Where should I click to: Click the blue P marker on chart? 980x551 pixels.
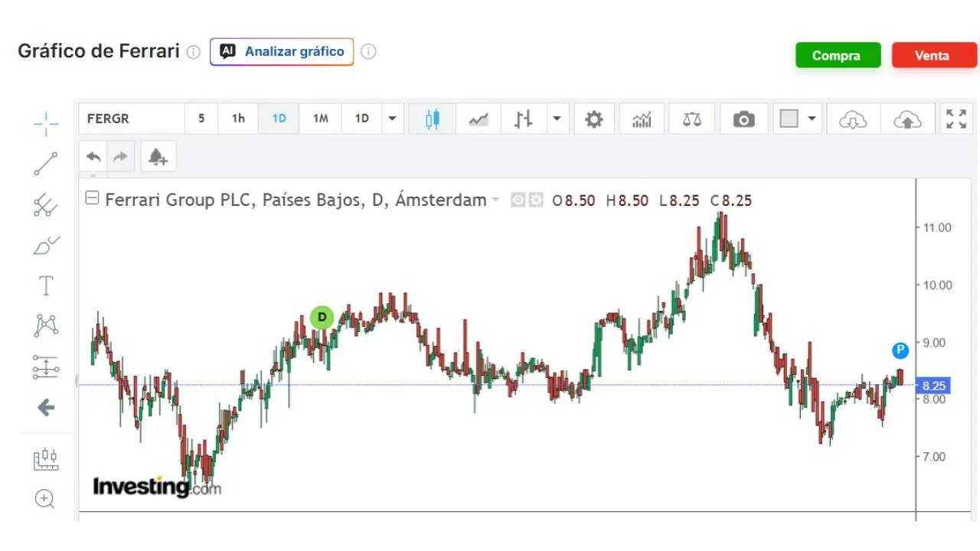900,350
